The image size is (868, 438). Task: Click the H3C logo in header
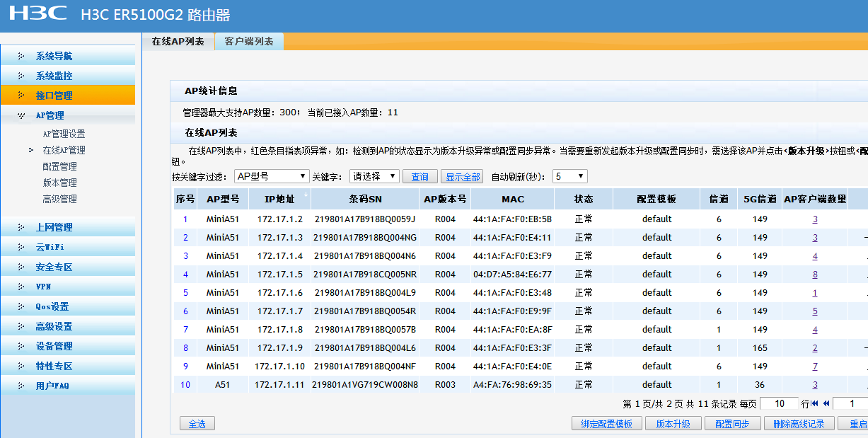tap(38, 13)
